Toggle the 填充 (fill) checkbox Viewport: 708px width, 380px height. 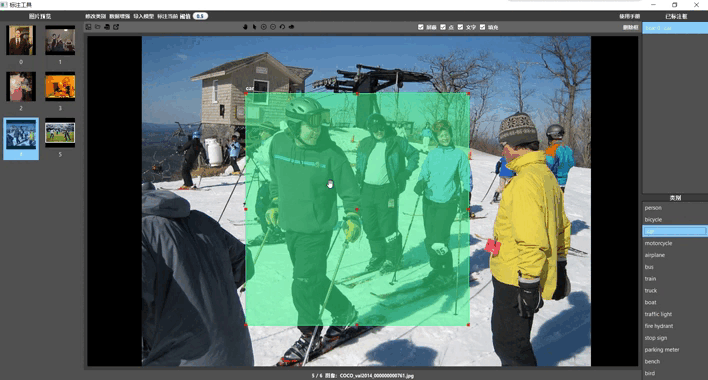tap(483, 27)
